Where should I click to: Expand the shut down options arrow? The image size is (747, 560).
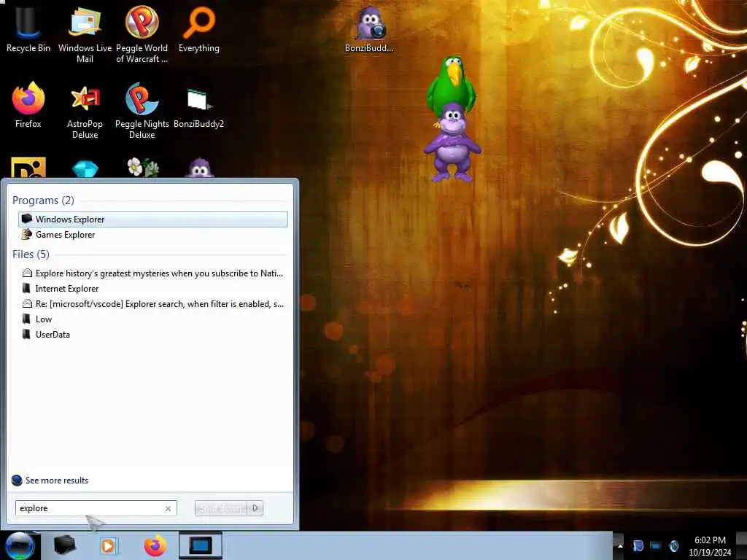point(255,508)
